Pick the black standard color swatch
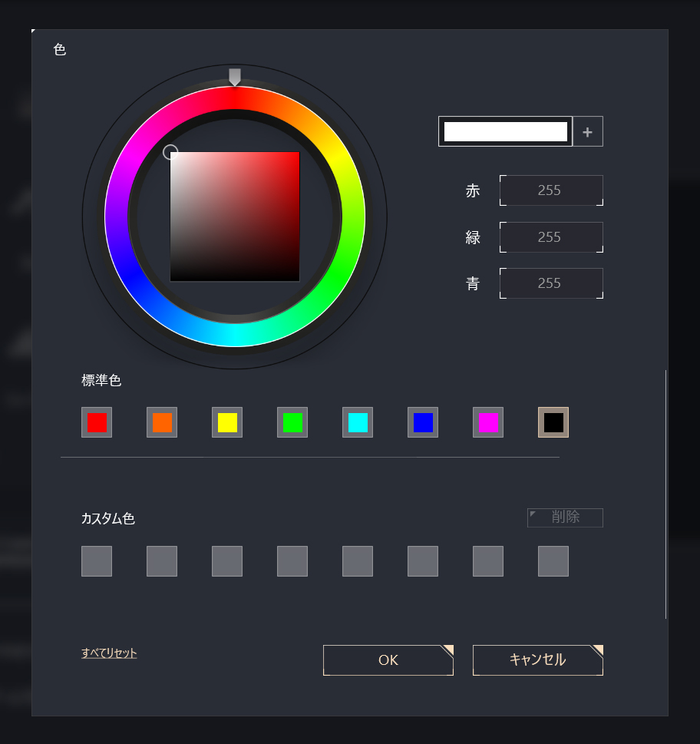700x744 pixels. [x=553, y=422]
